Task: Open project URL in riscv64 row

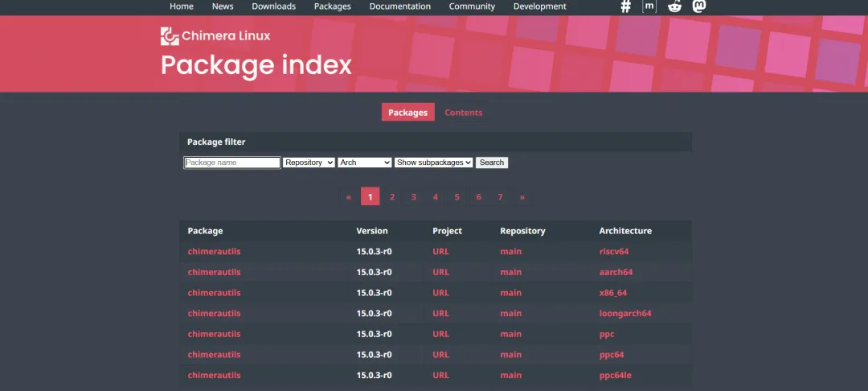Action: [440, 252]
